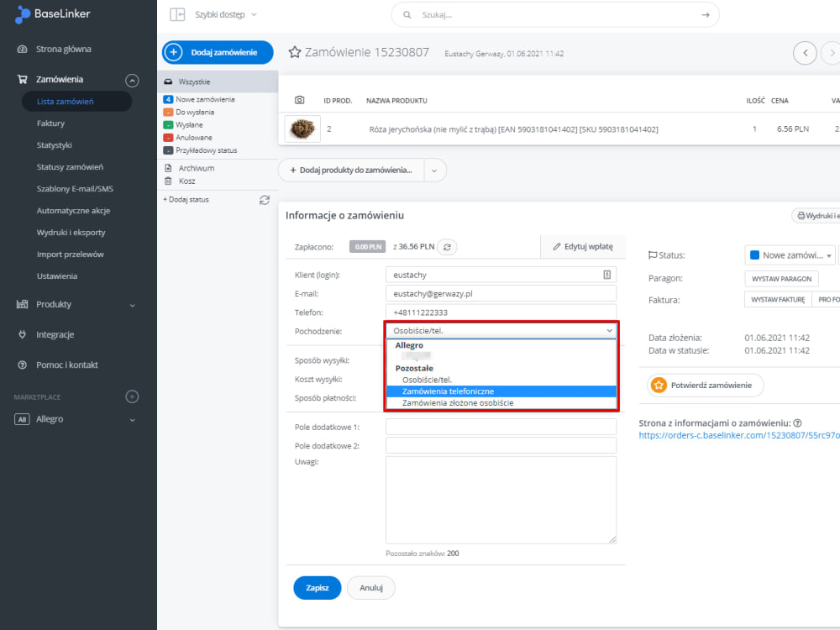Refresh the status list icon
This screenshot has width=840, height=630.
point(264,200)
